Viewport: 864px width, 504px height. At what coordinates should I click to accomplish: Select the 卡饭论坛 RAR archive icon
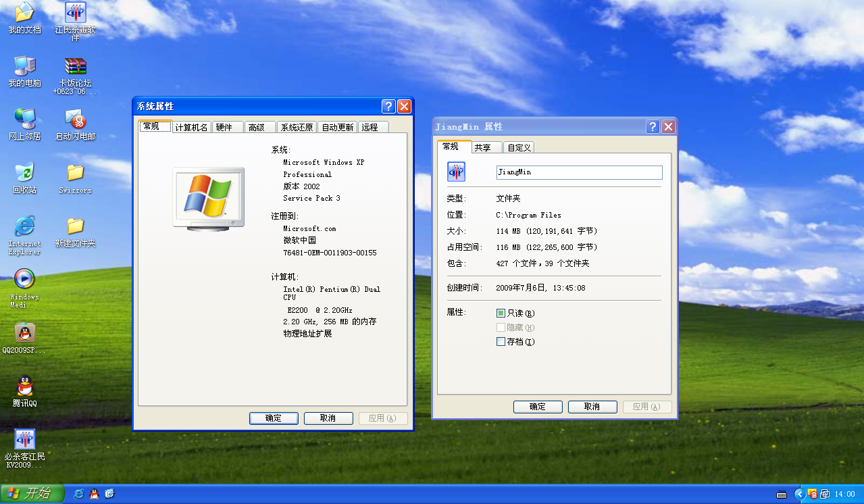point(75,75)
